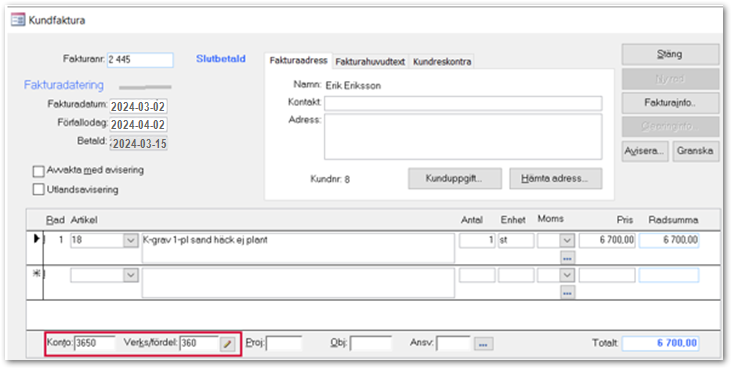Click the disabled Ny rad button
This screenshot has width=732, height=369.
670,79
